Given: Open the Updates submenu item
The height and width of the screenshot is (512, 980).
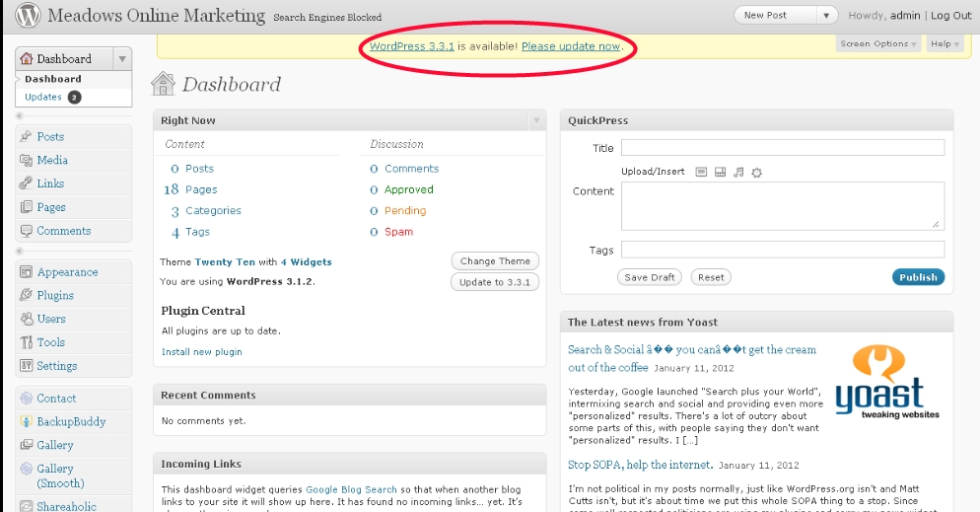Looking at the screenshot, I should (x=43, y=97).
